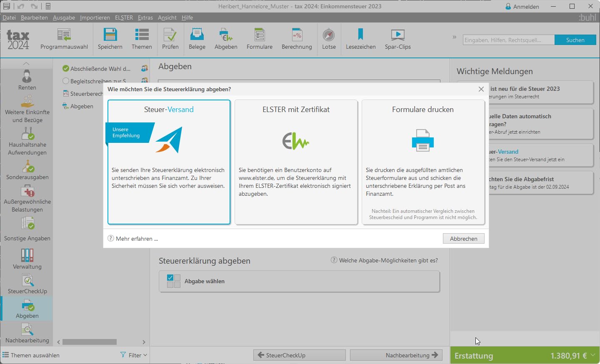Open Außergewöhnliche Belastungen in sidebar

[27, 199]
